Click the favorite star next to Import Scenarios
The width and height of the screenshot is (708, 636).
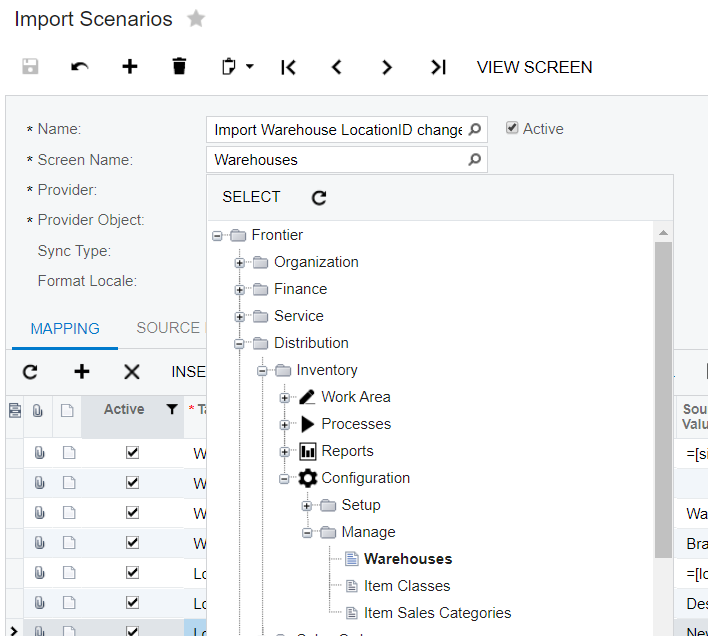[196, 19]
